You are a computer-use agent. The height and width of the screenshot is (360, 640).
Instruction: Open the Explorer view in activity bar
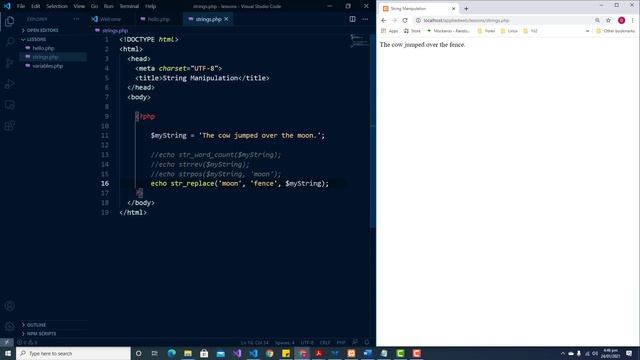click(x=9, y=21)
